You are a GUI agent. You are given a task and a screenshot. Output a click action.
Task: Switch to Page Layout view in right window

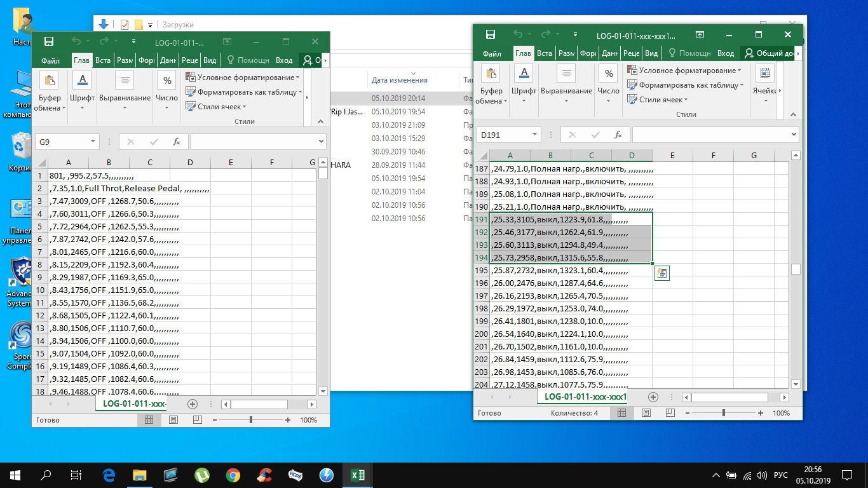(646, 413)
